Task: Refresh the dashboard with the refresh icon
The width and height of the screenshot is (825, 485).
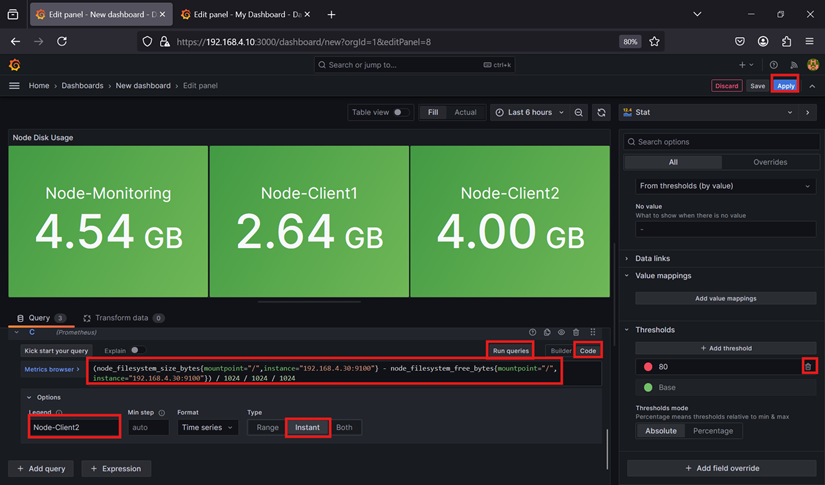Action: point(601,113)
